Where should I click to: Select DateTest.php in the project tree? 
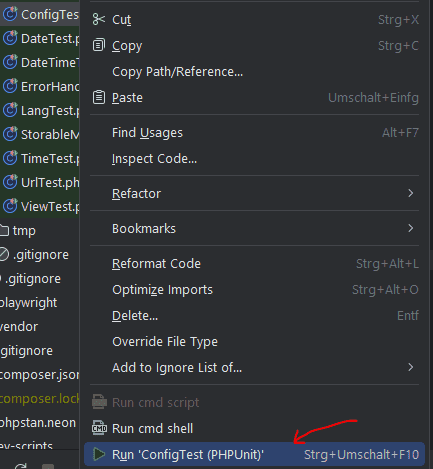click(40, 38)
